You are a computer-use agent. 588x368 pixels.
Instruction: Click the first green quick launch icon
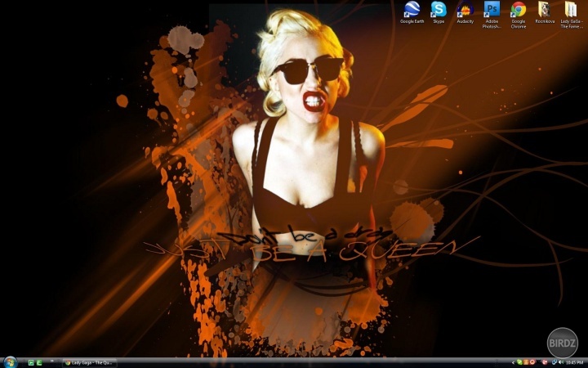(x=31, y=363)
